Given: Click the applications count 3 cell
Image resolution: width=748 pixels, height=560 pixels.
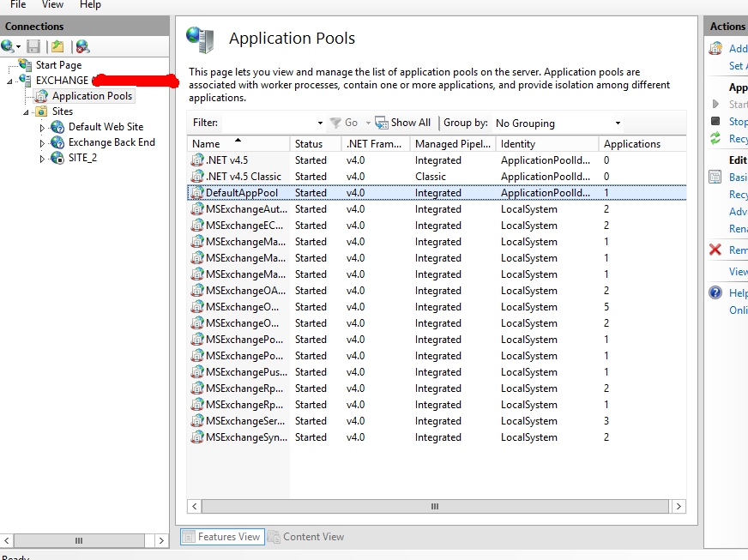Looking at the screenshot, I should (606, 421).
